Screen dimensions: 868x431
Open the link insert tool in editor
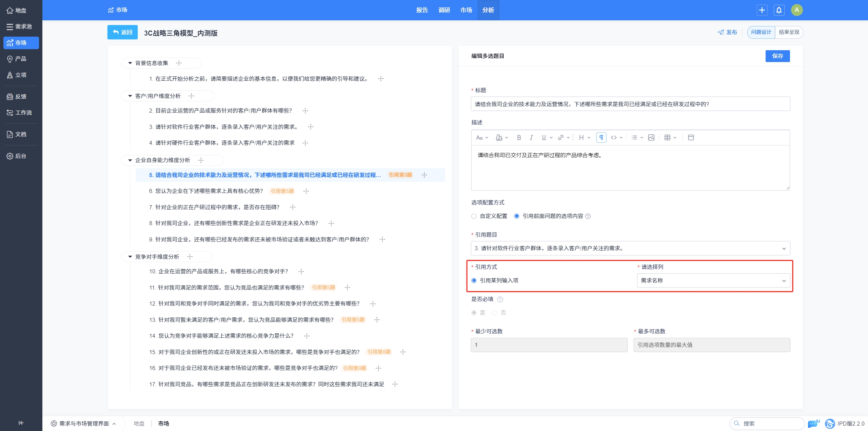point(564,137)
